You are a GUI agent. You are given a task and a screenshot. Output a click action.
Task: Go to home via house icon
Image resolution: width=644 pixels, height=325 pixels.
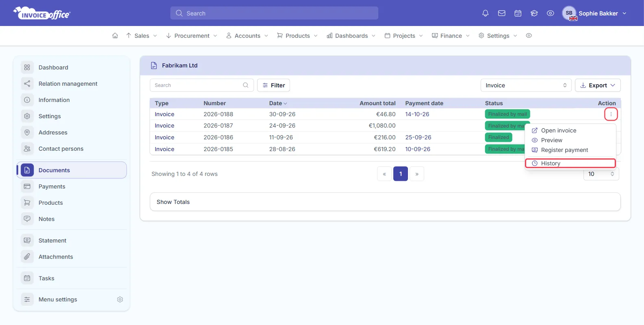click(x=115, y=36)
